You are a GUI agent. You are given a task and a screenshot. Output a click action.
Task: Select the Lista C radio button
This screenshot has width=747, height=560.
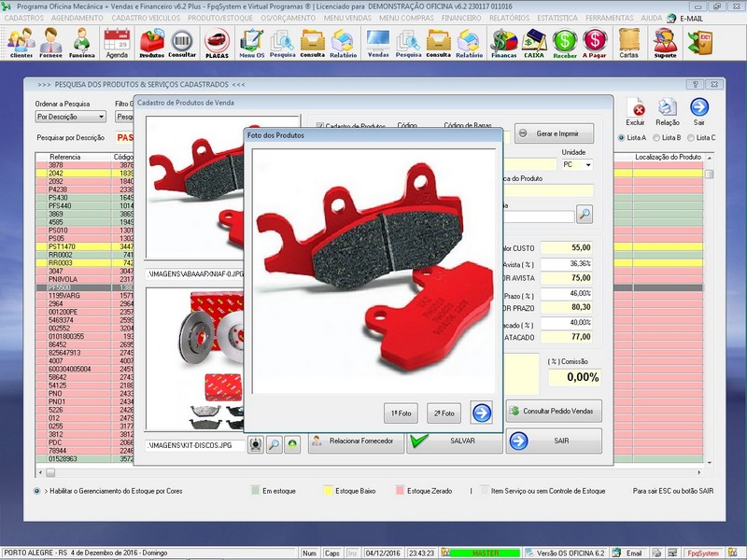[691, 137]
